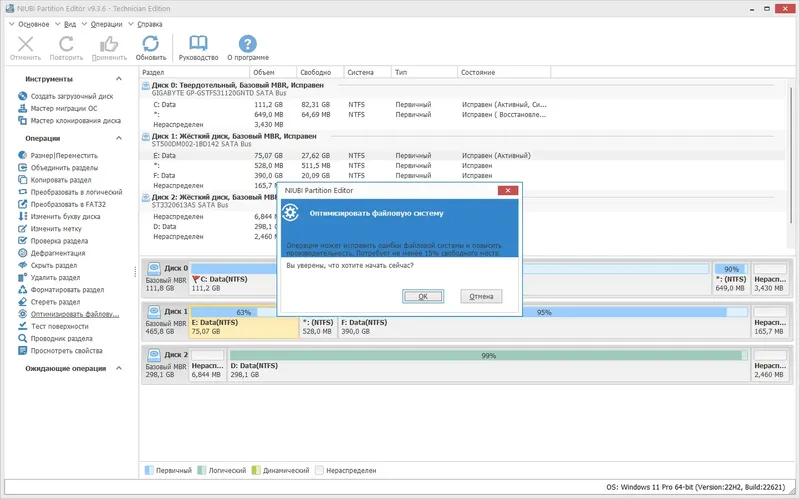Select D: Data(NTFS) block in disk map

(489, 365)
